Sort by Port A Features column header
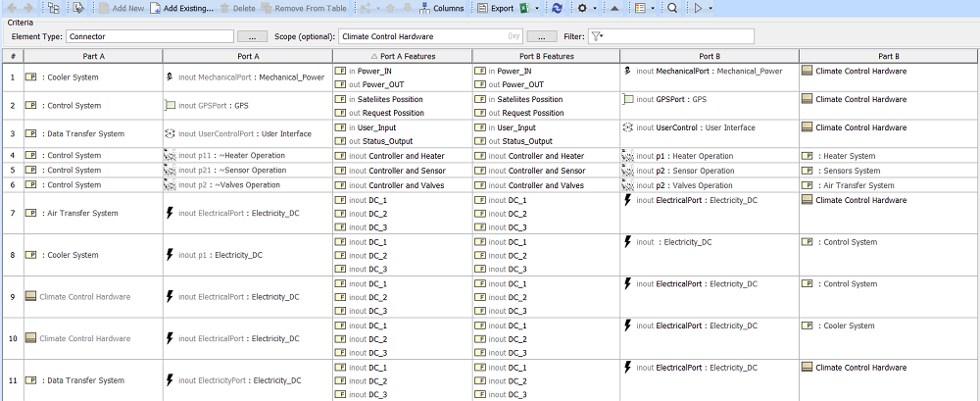This screenshot has height=401, width=980. click(x=402, y=56)
